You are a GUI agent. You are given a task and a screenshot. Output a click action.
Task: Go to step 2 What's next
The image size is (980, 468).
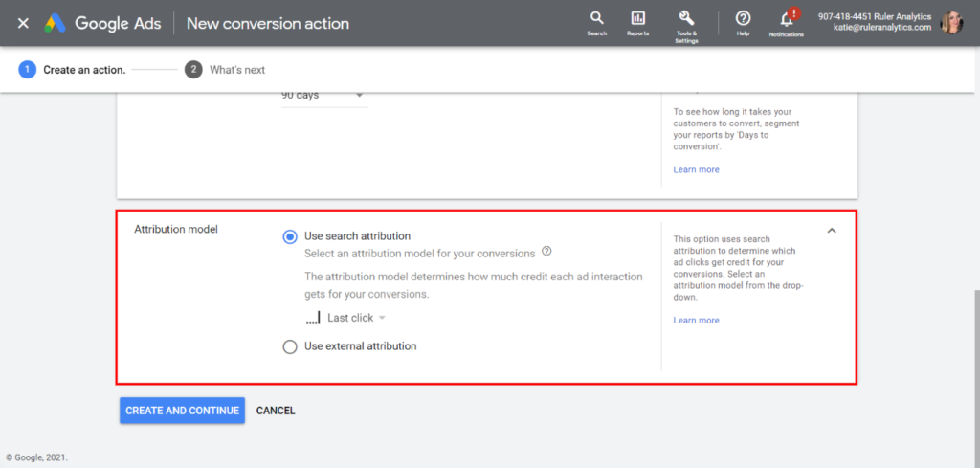pos(193,70)
